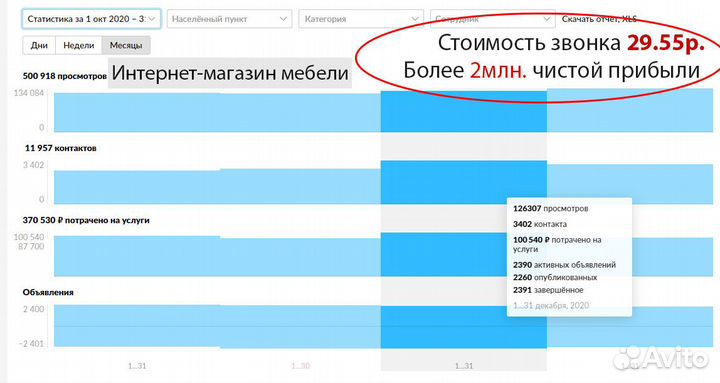This screenshot has height=383, width=720.
Task: Click the '87 700' axis value
Action: [x=31, y=247]
